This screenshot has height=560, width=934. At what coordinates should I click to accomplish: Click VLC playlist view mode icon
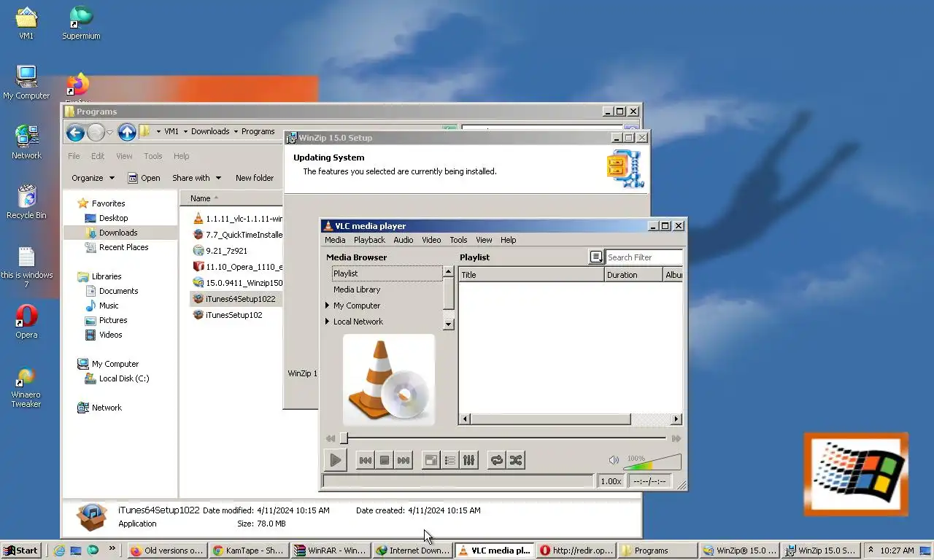(596, 257)
